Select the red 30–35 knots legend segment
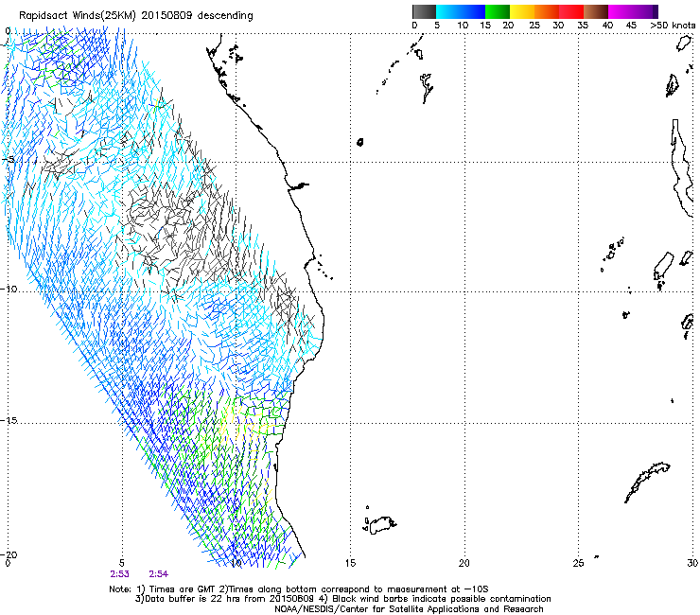The image size is (700, 615). point(571,11)
